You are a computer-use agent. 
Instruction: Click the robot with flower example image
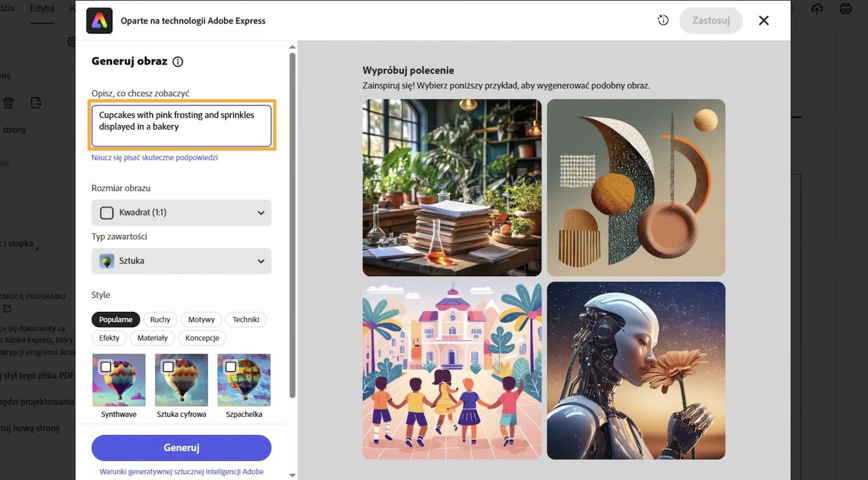pyautogui.click(x=636, y=370)
